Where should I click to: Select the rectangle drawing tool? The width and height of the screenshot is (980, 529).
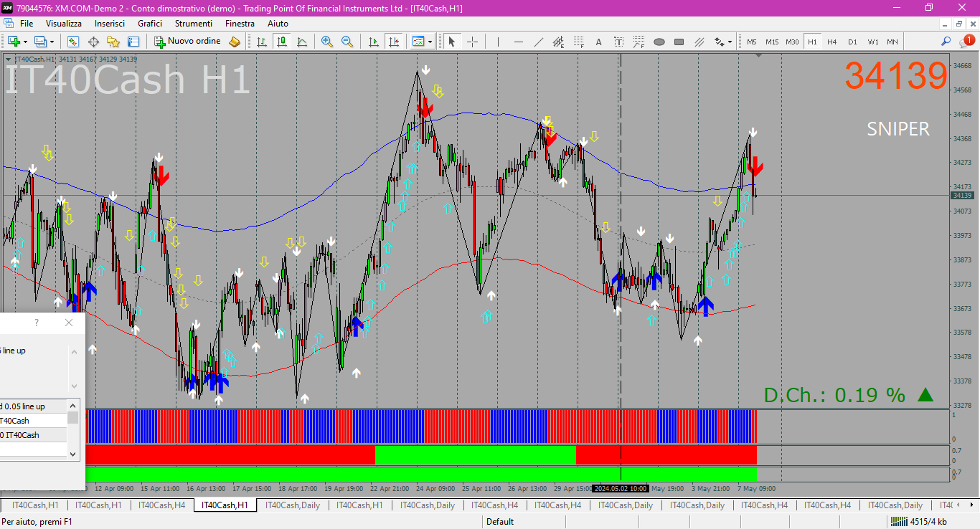[x=679, y=42]
